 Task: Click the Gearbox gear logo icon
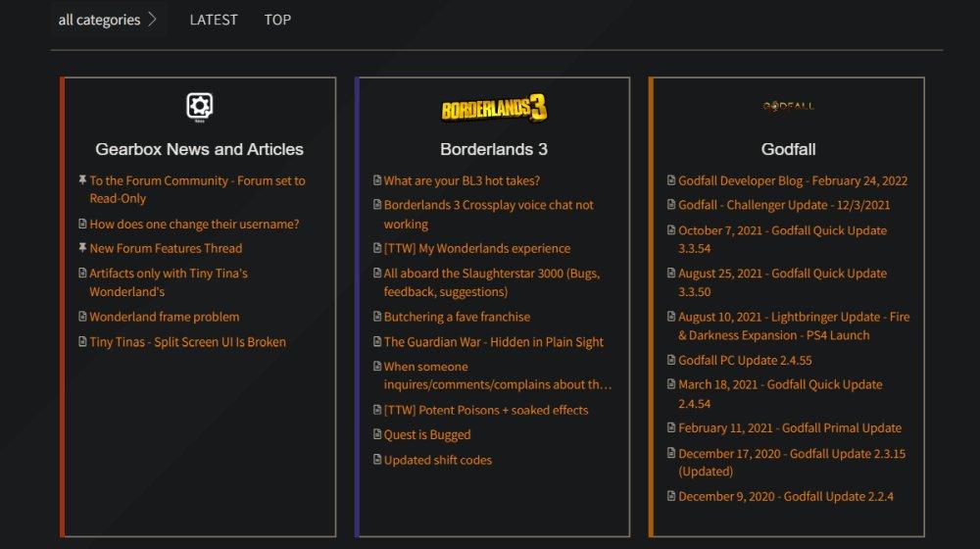(199, 107)
